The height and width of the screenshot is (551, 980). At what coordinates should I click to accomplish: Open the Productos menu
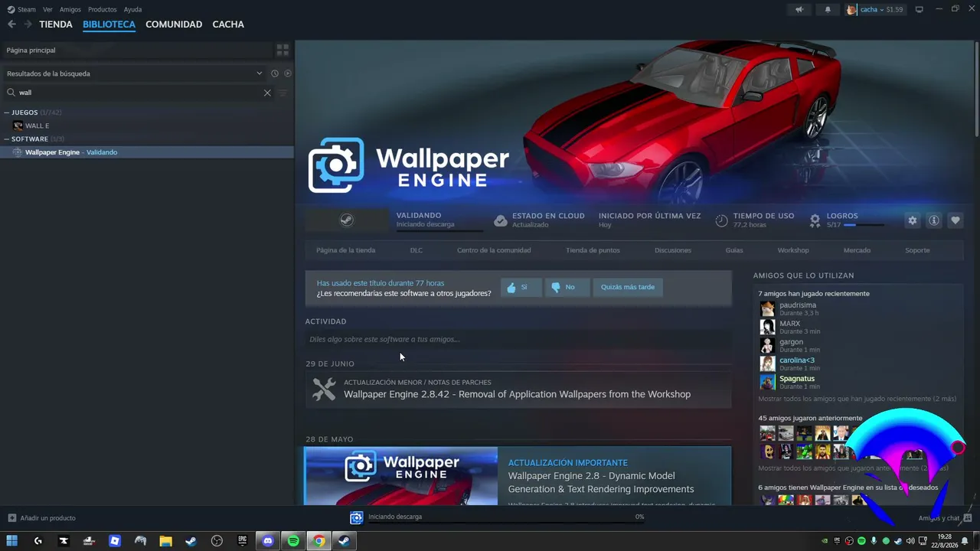103,9
